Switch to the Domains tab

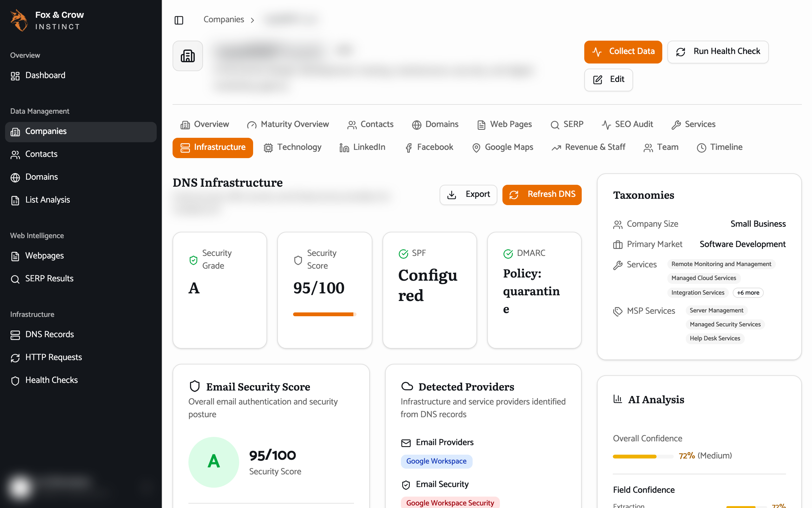pyautogui.click(x=435, y=125)
